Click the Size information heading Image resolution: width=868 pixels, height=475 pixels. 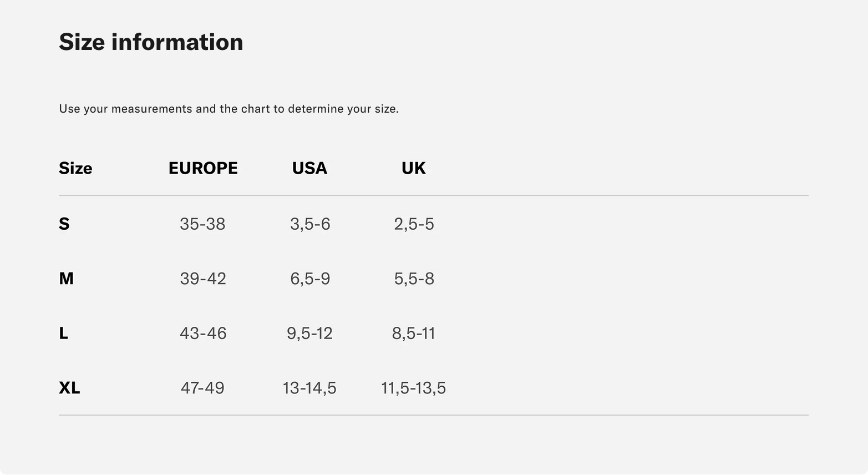pyautogui.click(x=151, y=42)
